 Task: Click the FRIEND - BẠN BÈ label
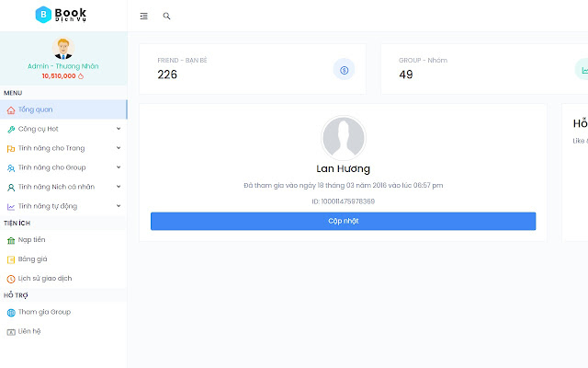click(182, 61)
